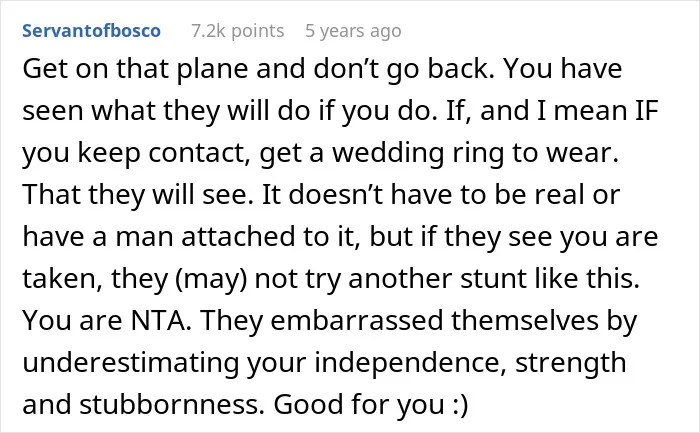This screenshot has height=433, width=700.
Task: Click the word NTA in the comment
Action: point(161,320)
